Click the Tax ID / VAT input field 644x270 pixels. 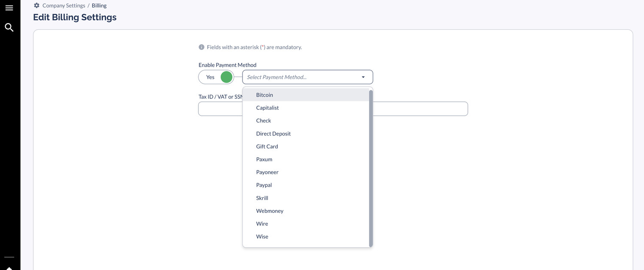(421, 109)
